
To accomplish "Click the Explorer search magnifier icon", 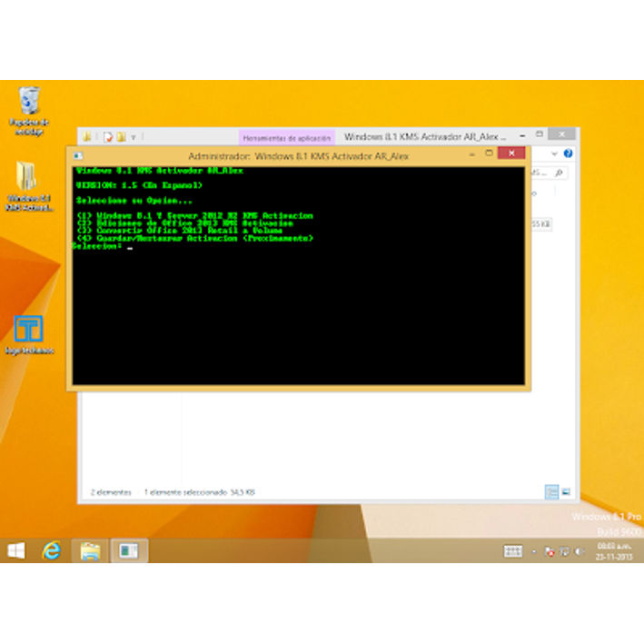I will (x=559, y=173).
